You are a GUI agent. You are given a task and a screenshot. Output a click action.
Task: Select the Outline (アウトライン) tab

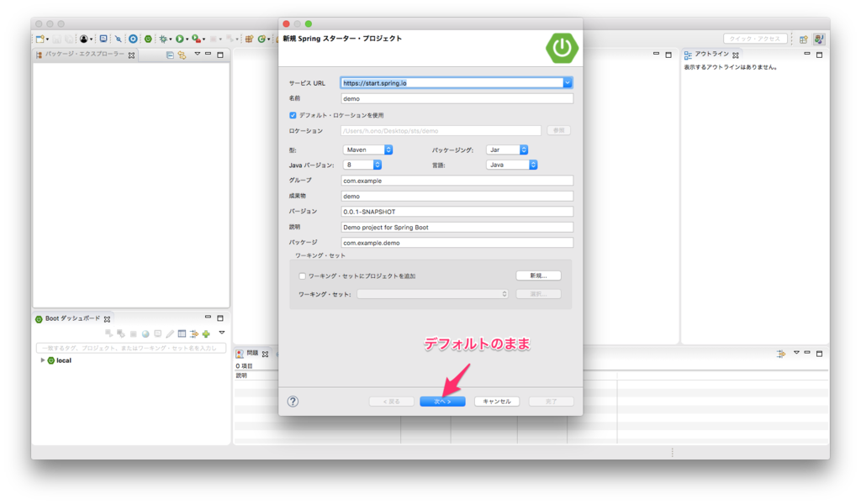(x=711, y=55)
